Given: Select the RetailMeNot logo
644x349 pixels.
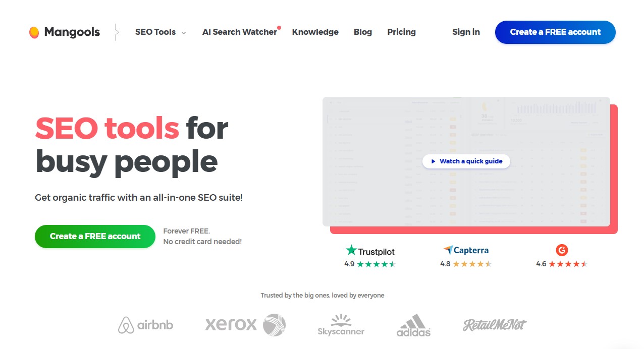Looking at the screenshot, I should [x=494, y=325].
